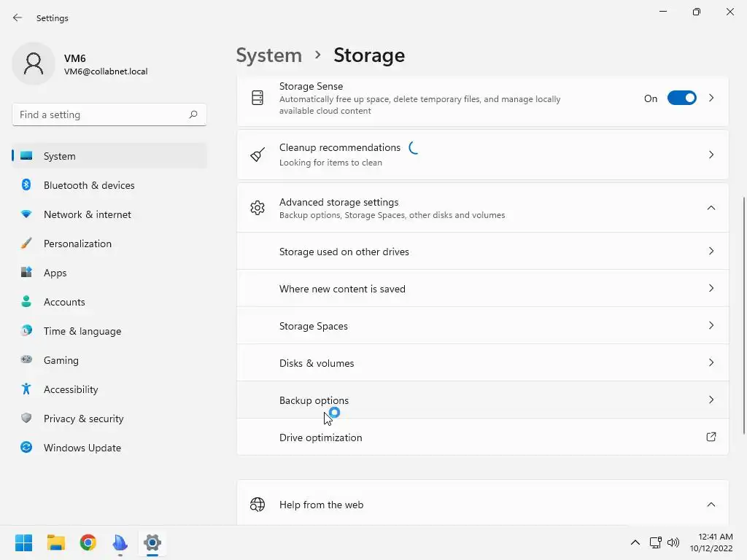Click the Personalization paintbrush icon
747x560 pixels.
(26, 244)
